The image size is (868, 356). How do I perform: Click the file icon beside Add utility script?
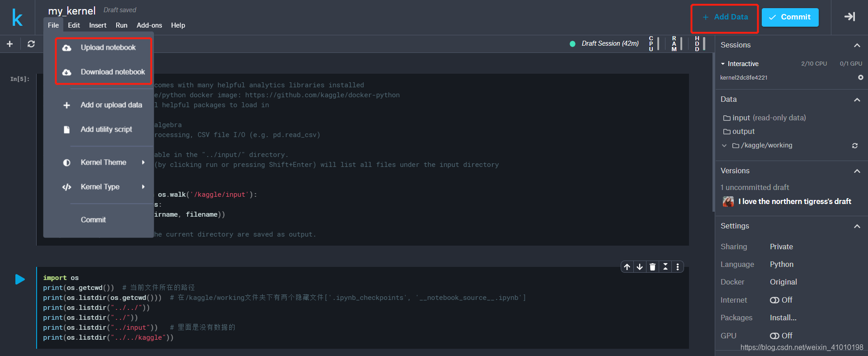67,130
